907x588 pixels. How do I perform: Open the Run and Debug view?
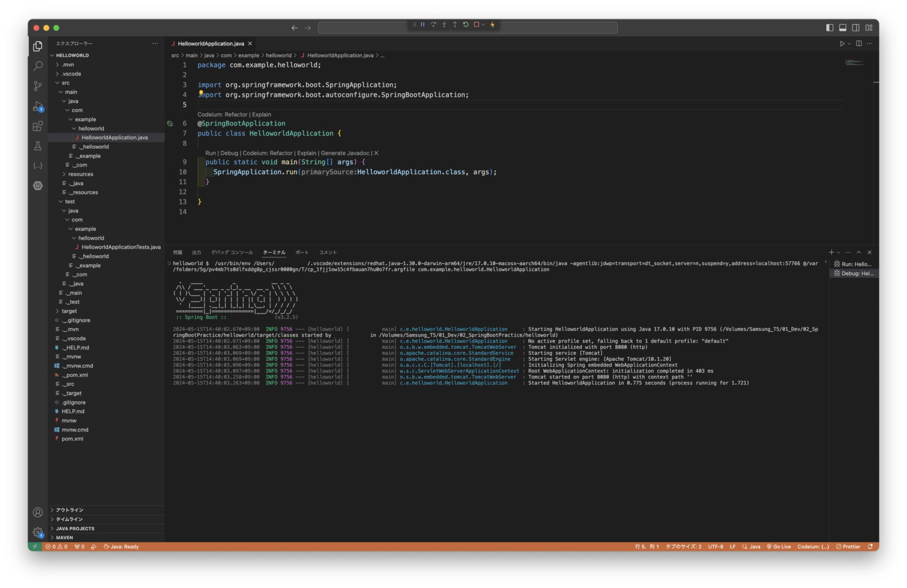pyautogui.click(x=37, y=106)
